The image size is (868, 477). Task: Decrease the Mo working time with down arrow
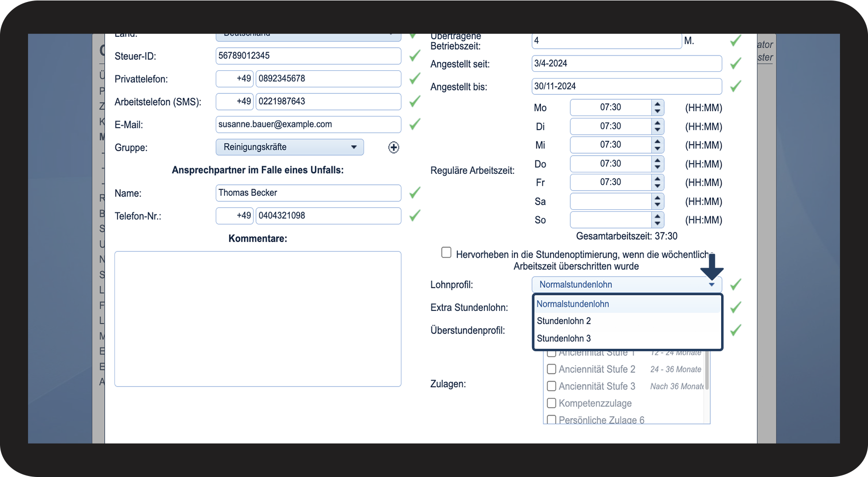point(657,112)
